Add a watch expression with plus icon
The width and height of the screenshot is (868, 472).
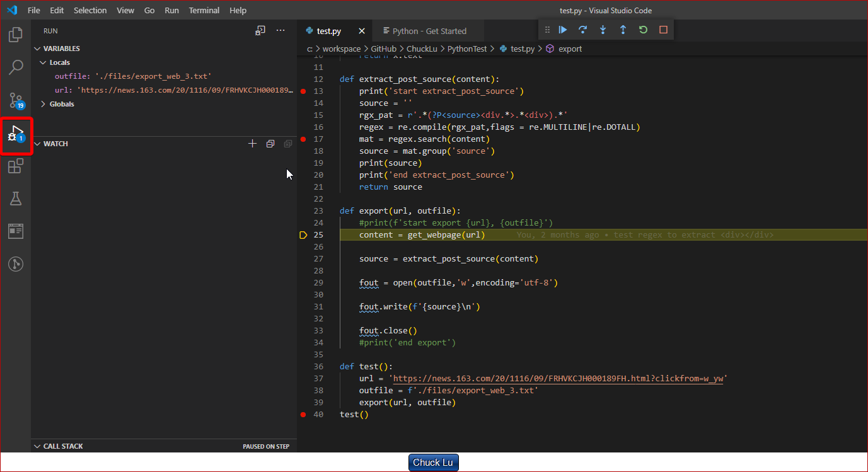[x=252, y=144]
